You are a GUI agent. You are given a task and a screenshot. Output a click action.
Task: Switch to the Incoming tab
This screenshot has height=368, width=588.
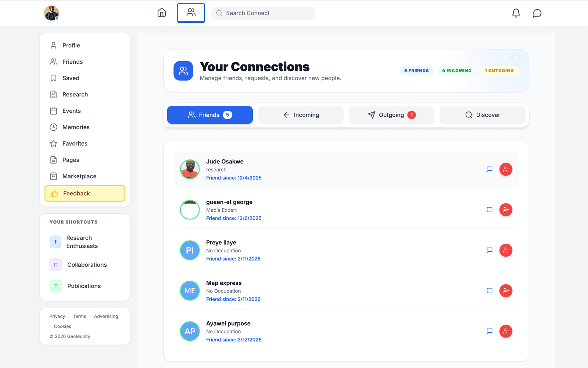click(301, 115)
